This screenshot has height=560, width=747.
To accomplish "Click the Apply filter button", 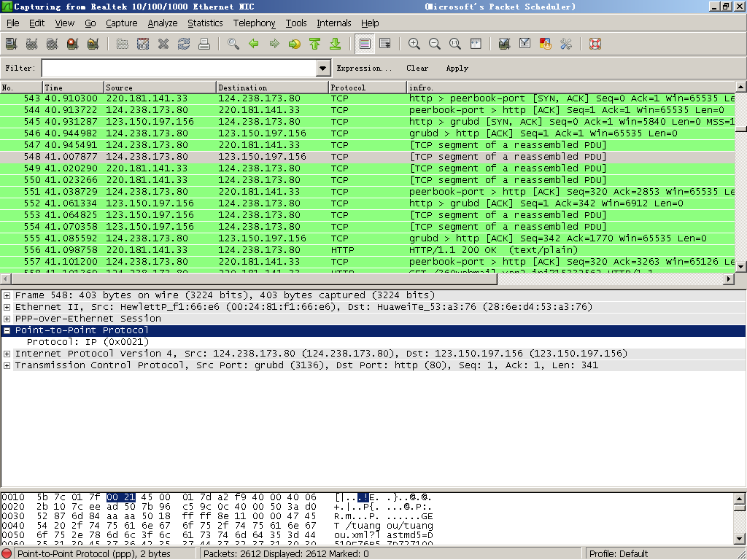I will pos(457,68).
